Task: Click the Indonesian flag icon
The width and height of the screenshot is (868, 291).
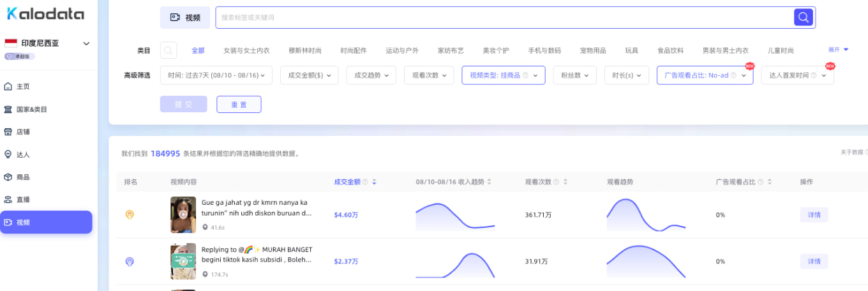Action: click(x=11, y=43)
